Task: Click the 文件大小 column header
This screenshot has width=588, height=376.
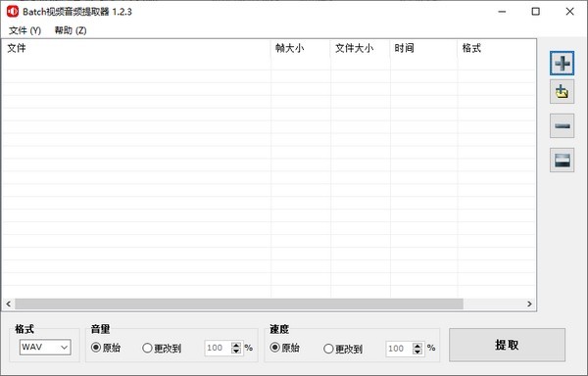Action: [361, 48]
